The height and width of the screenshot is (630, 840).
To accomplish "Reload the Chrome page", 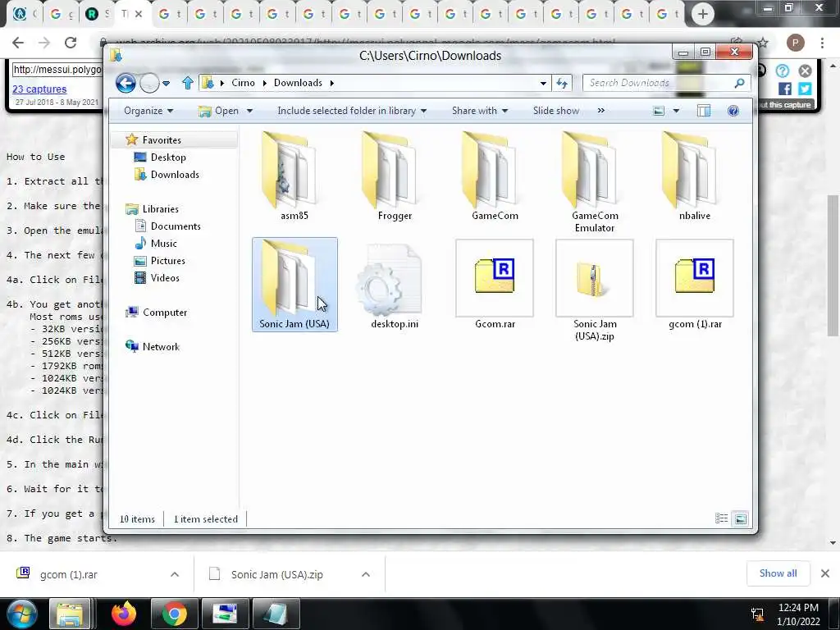I will point(71,43).
